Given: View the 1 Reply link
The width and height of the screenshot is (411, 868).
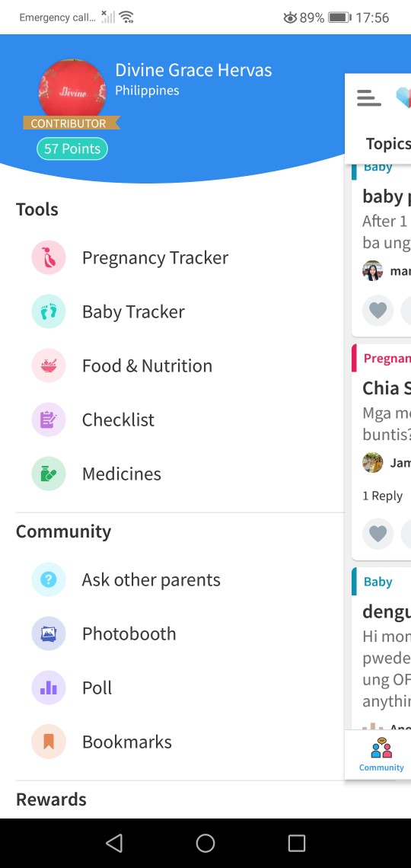Looking at the screenshot, I should [x=382, y=496].
